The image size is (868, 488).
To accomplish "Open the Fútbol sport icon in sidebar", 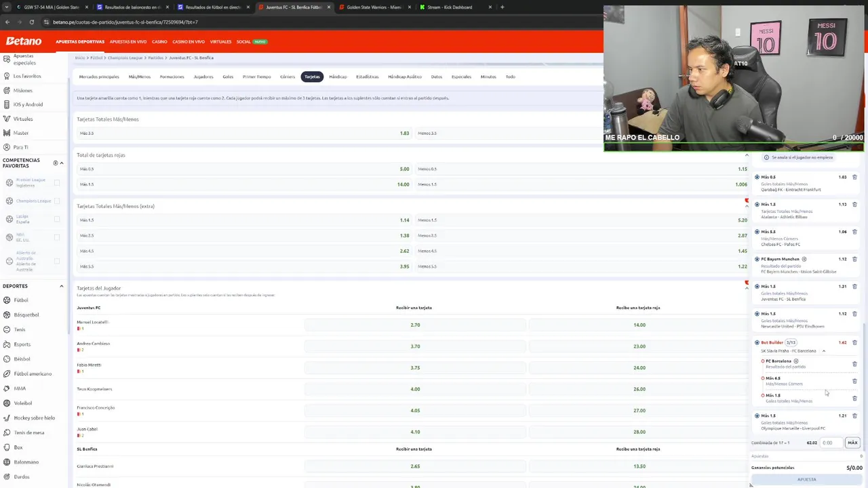I will [7, 300].
